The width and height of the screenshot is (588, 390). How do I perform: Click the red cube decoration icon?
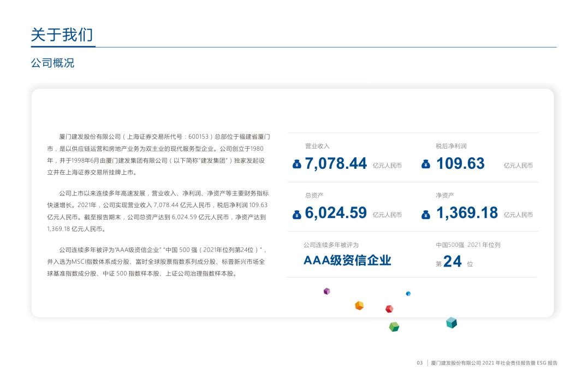389,309
